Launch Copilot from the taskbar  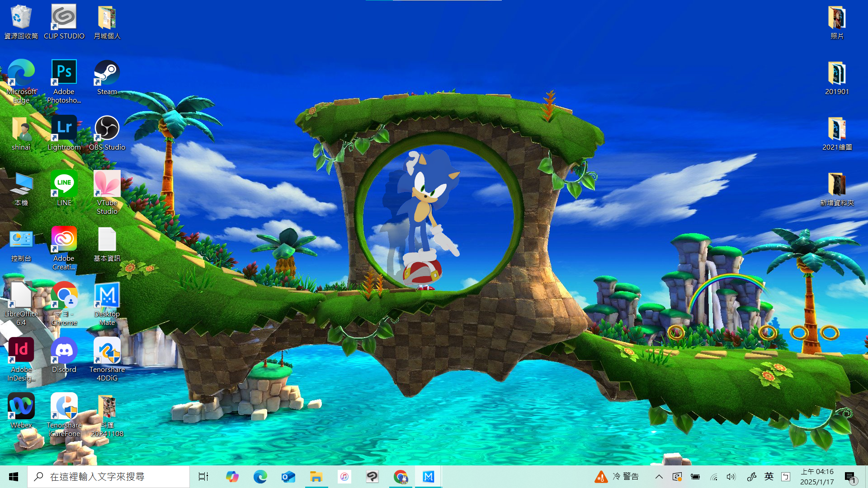232,477
